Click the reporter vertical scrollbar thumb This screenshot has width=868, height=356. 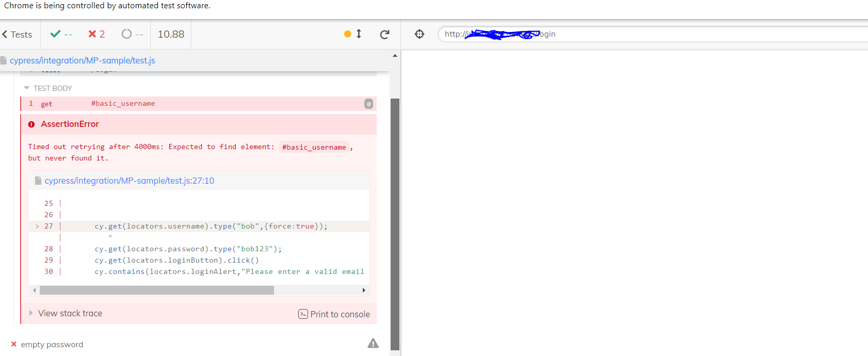pyautogui.click(x=395, y=224)
